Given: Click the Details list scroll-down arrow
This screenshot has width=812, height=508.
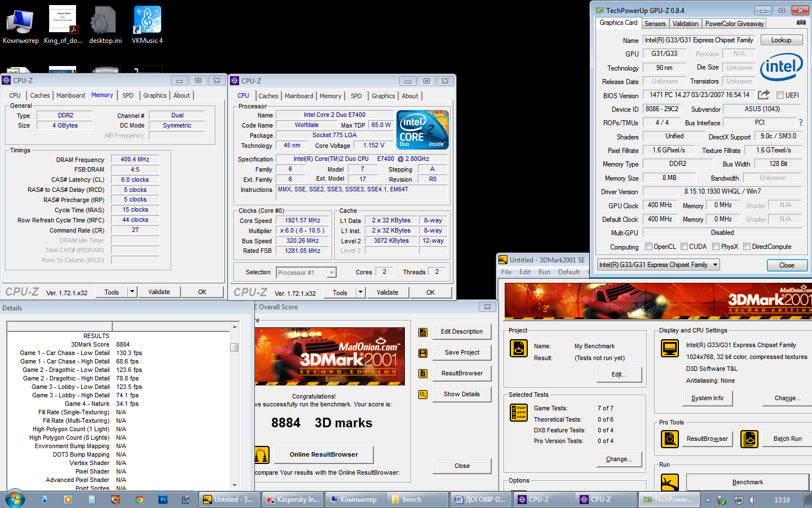Looking at the screenshot, I should click(x=235, y=485).
